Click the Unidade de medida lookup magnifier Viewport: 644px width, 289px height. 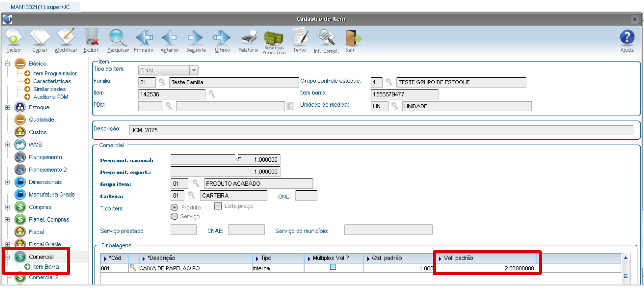pos(395,106)
